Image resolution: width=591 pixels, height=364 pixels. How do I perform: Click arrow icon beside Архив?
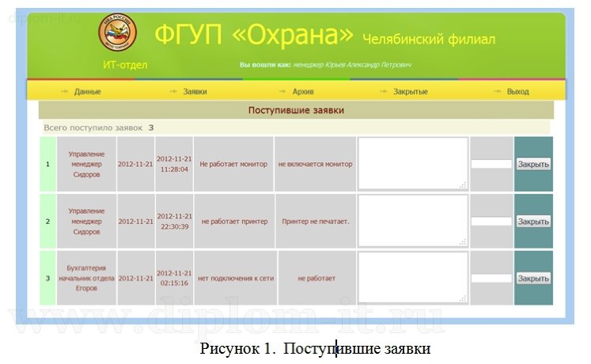click(x=282, y=91)
